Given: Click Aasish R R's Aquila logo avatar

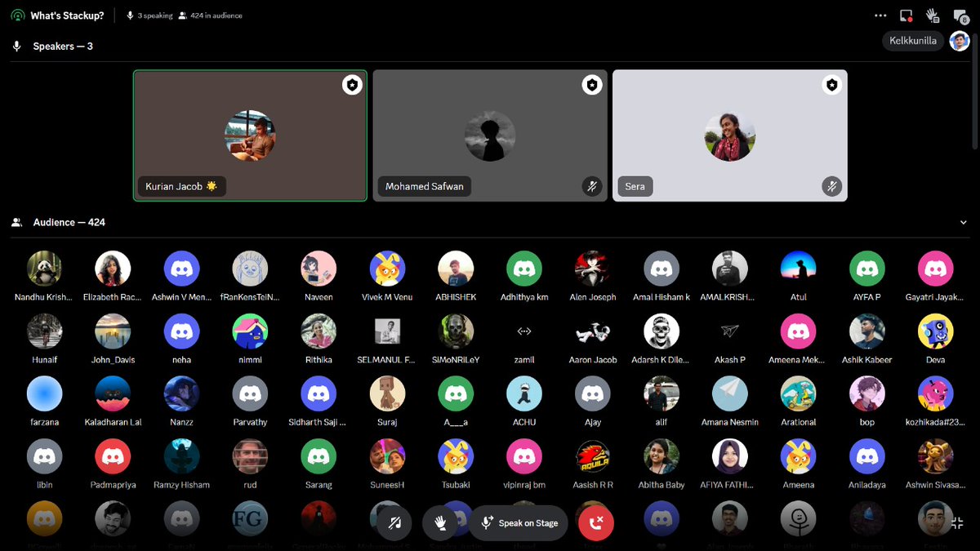Looking at the screenshot, I should tap(593, 455).
